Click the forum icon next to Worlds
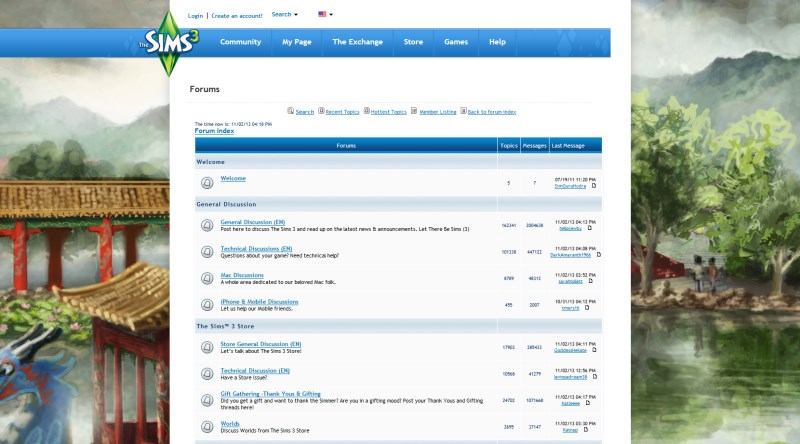The height and width of the screenshot is (444, 800). click(x=207, y=427)
